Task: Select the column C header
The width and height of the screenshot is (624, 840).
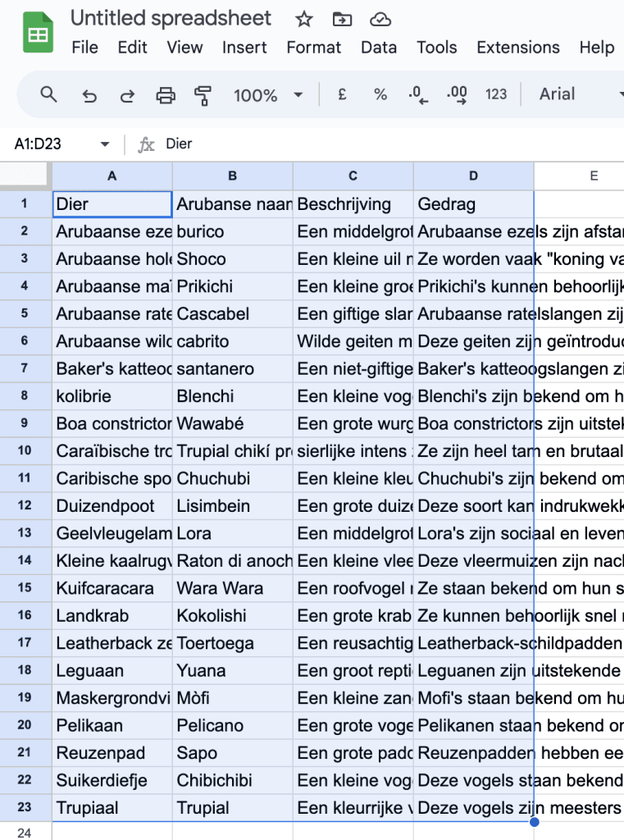Action: point(353,176)
